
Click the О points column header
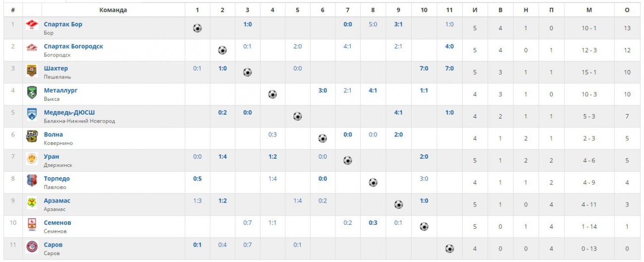pyautogui.click(x=627, y=10)
